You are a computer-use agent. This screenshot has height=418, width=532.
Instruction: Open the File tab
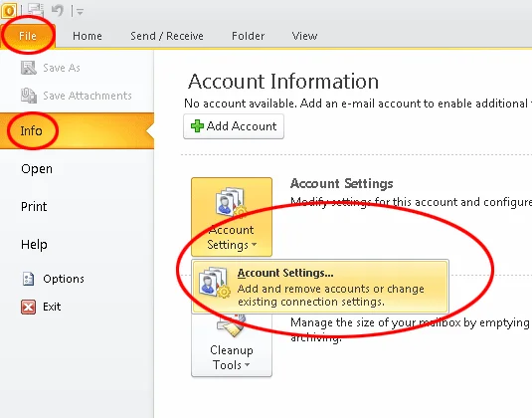(28, 36)
